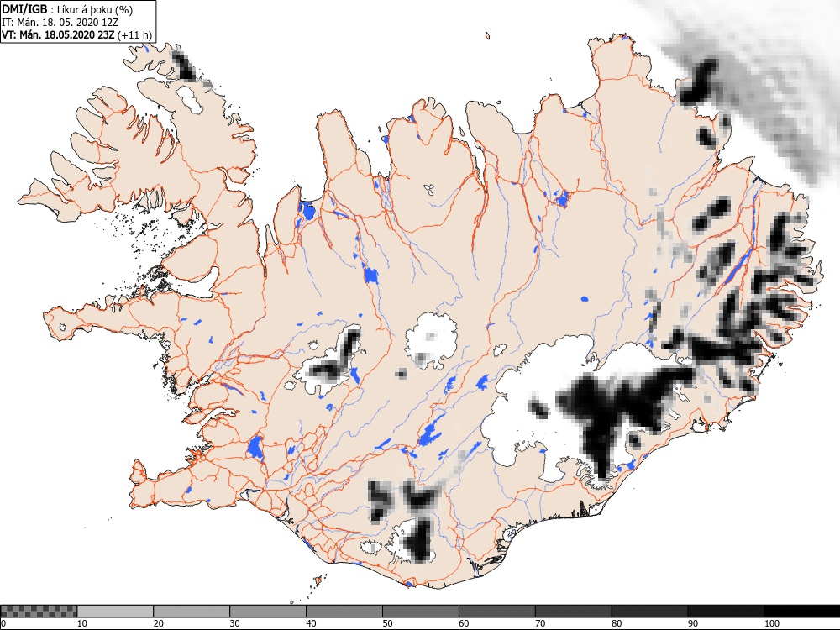
Task: Click the '10' legend label
Action: point(82,623)
